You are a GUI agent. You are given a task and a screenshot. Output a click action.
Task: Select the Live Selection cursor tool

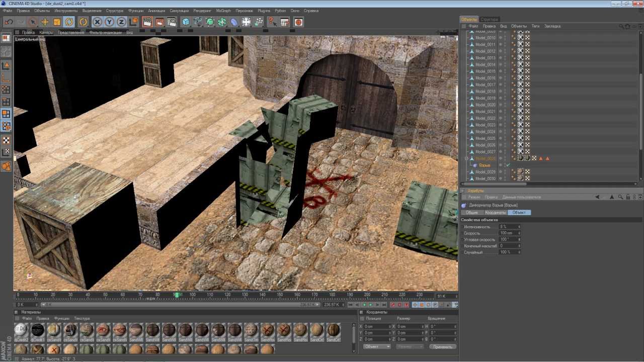tap(33, 22)
